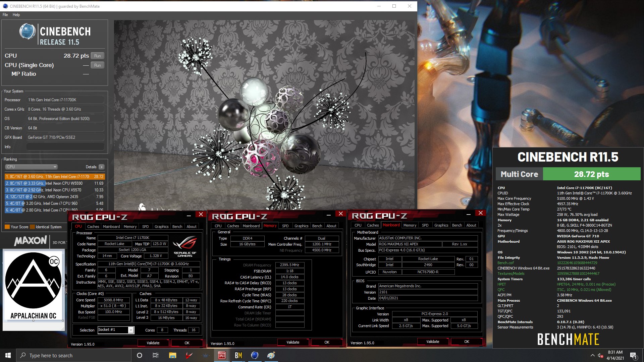Open the Cinebench Help menu
Image resolution: width=644 pixels, height=362 pixels.
tap(16, 15)
